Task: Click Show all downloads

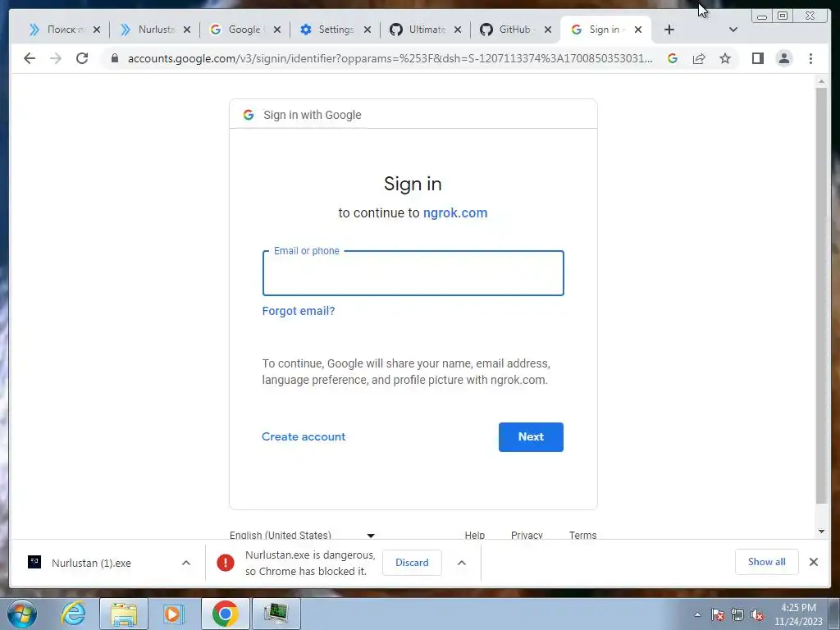Action: (x=767, y=562)
